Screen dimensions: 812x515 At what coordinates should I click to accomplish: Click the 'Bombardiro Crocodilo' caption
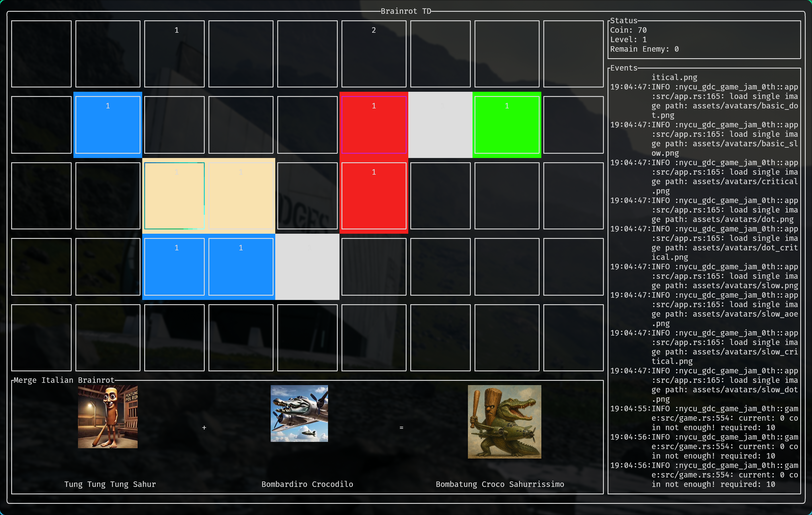307,484
